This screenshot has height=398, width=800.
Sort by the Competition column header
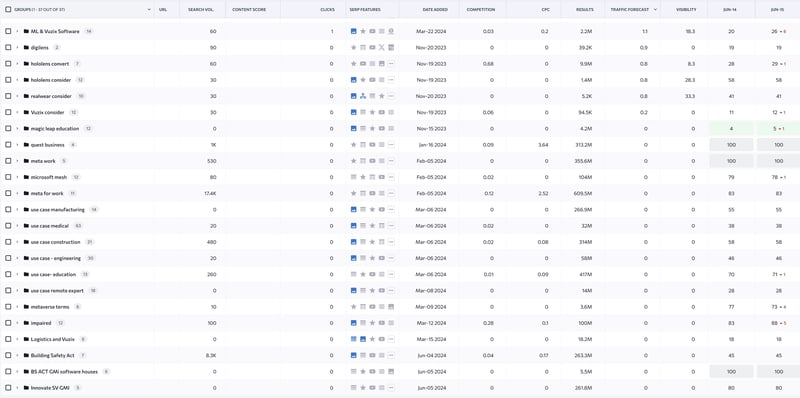481,10
